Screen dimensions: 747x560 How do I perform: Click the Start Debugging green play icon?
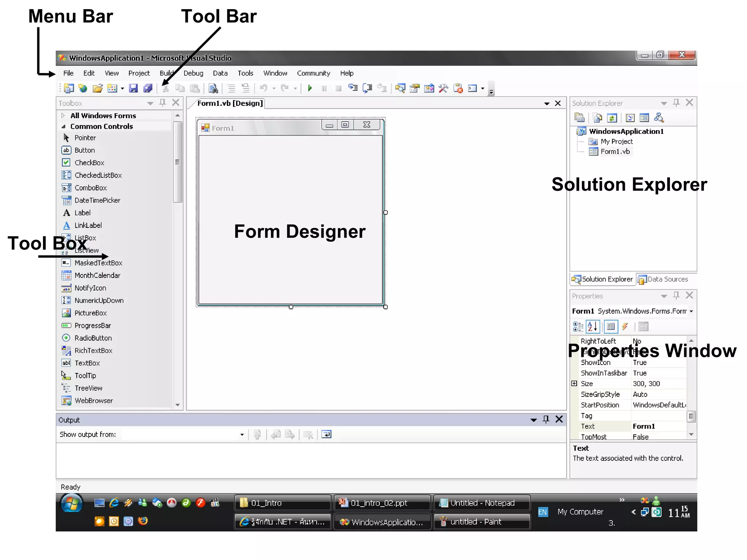pyautogui.click(x=310, y=88)
